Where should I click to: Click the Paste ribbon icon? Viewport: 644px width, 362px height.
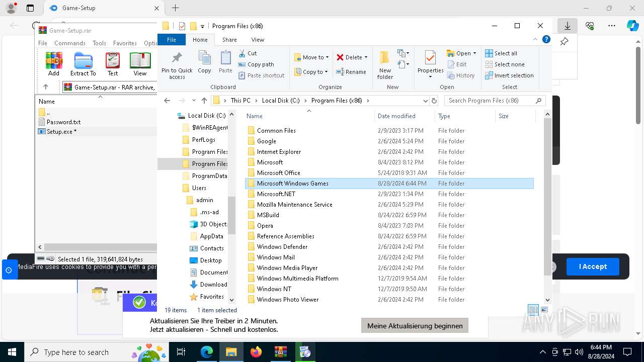pyautogui.click(x=225, y=62)
